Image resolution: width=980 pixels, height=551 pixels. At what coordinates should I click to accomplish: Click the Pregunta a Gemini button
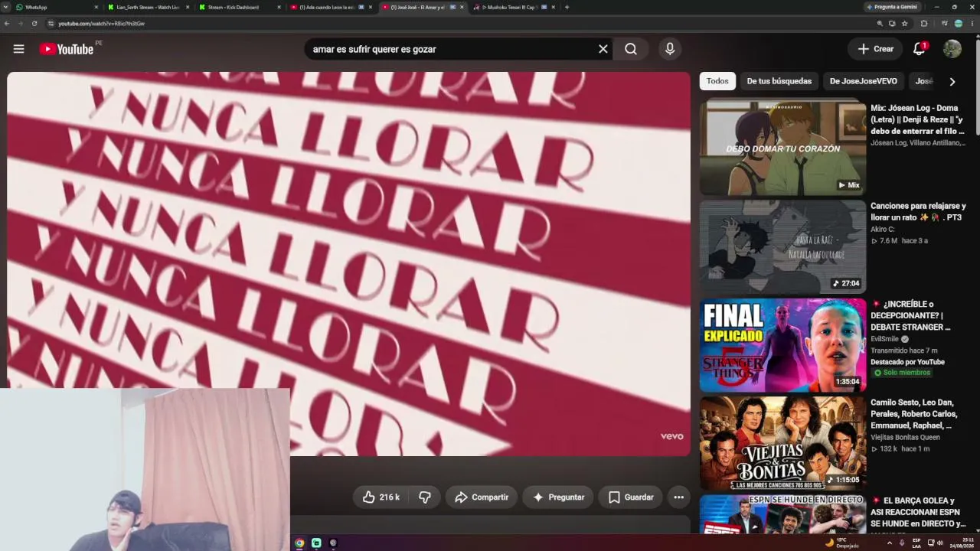tap(891, 7)
